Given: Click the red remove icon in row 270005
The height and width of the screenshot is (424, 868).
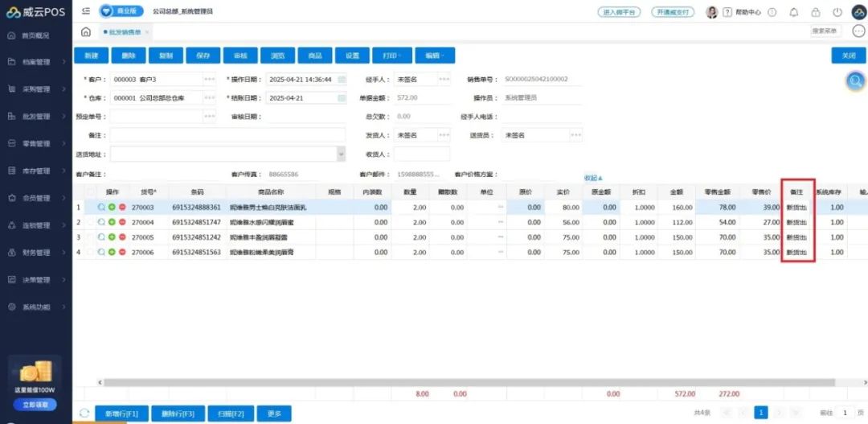Looking at the screenshot, I should coord(122,237).
